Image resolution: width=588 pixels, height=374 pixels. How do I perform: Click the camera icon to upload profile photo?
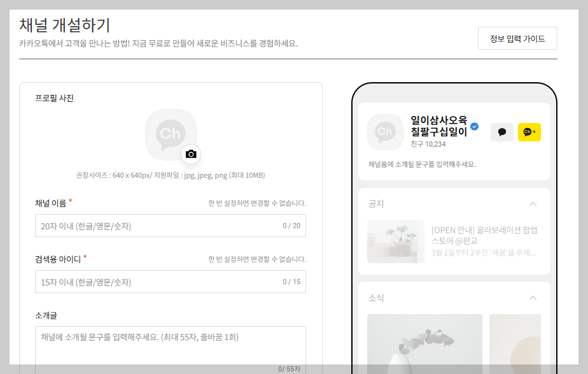191,154
